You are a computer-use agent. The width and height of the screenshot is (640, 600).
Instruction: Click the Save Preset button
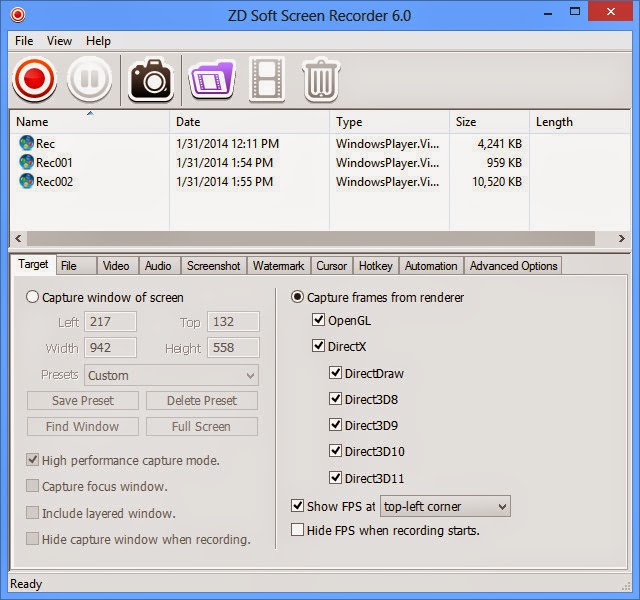click(83, 400)
